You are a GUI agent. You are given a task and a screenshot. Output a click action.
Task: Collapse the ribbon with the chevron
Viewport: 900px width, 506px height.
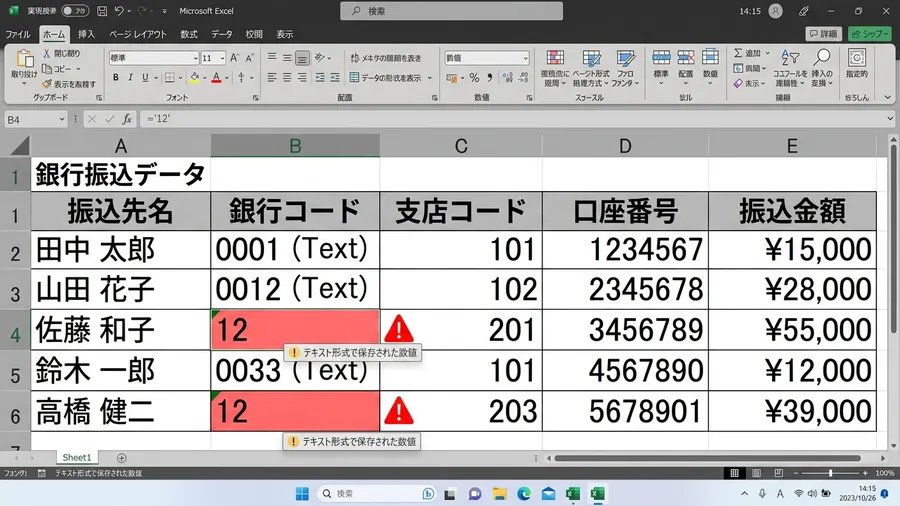pyautogui.click(x=888, y=98)
